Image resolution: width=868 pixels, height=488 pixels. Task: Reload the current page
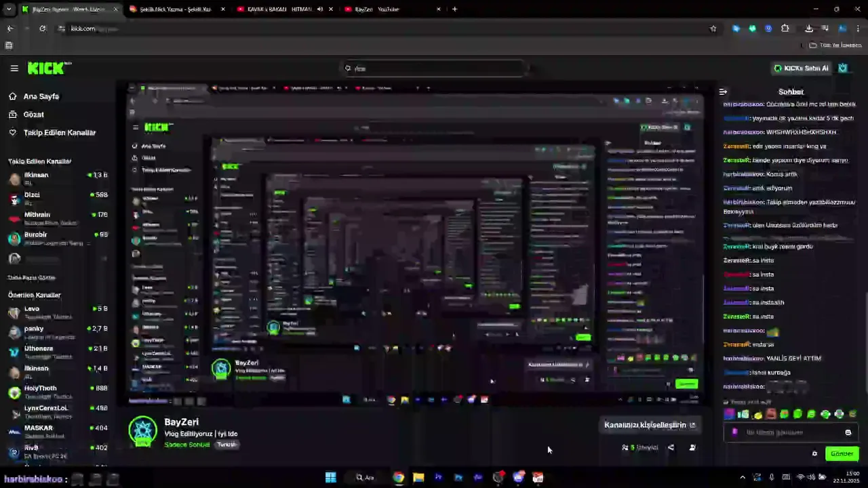coord(43,28)
